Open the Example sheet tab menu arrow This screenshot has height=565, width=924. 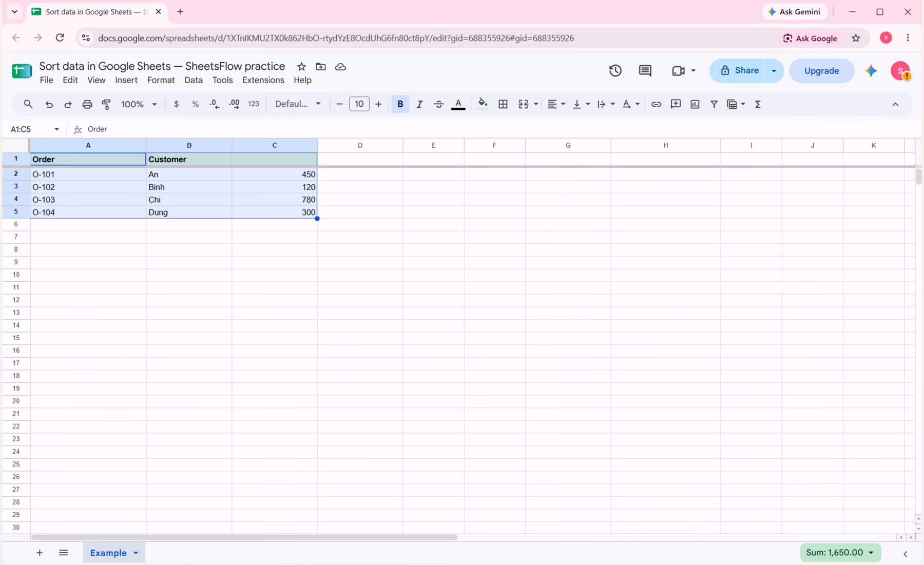(x=136, y=553)
